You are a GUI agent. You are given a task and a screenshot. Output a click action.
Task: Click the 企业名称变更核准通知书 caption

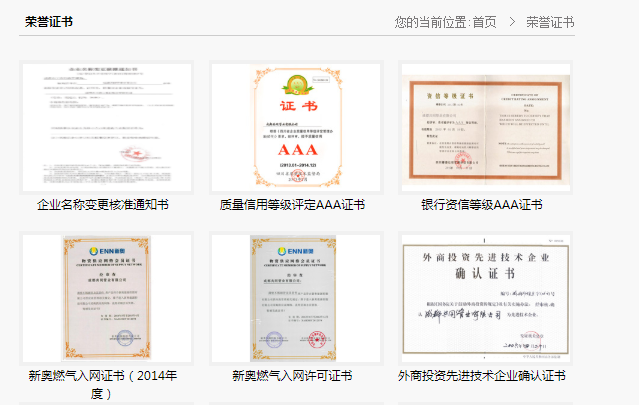pyautogui.click(x=103, y=205)
